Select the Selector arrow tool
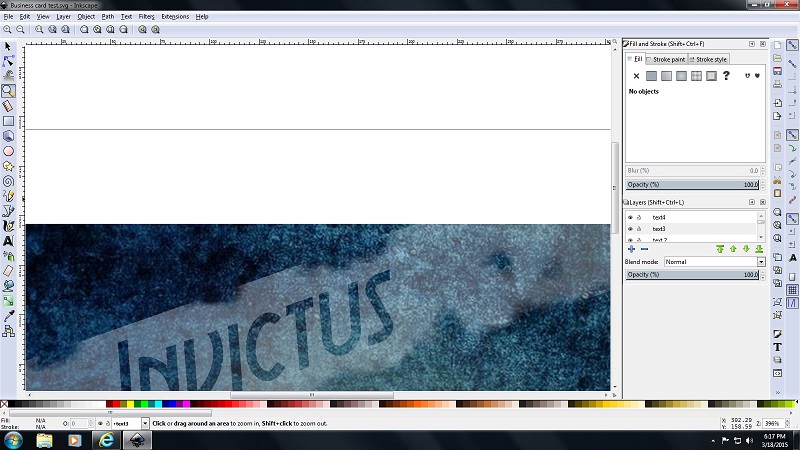 pyautogui.click(x=8, y=46)
